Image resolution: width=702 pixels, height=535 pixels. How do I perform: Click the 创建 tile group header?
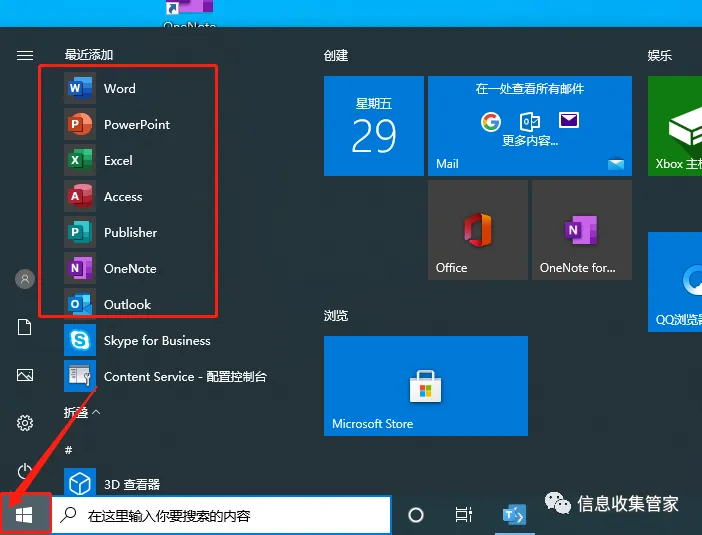pyautogui.click(x=336, y=56)
